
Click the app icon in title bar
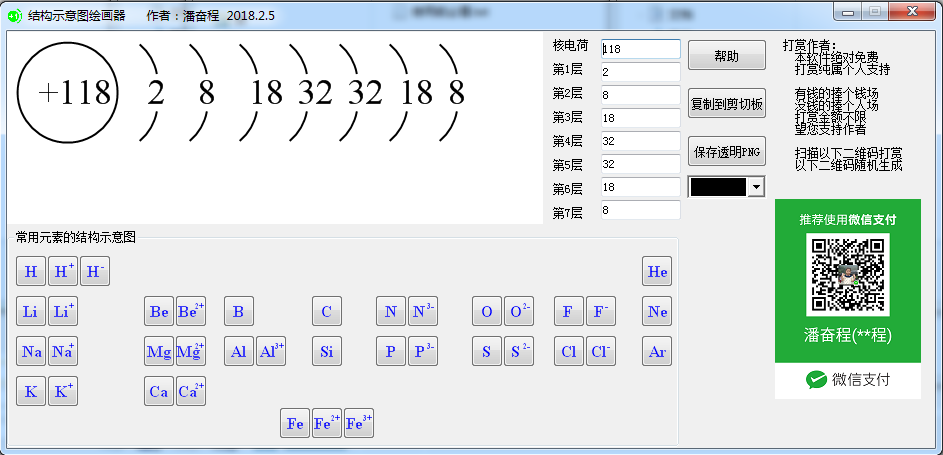[14, 16]
